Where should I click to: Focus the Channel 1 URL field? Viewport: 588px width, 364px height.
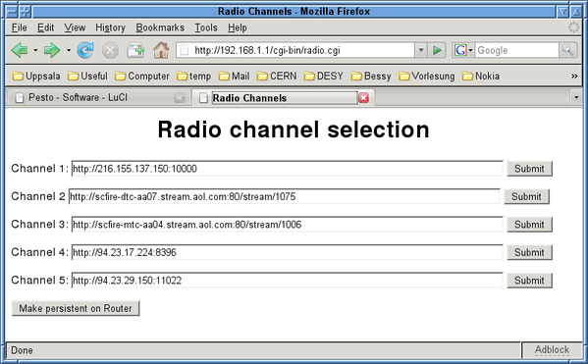pyautogui.click(x=287, y=169)
